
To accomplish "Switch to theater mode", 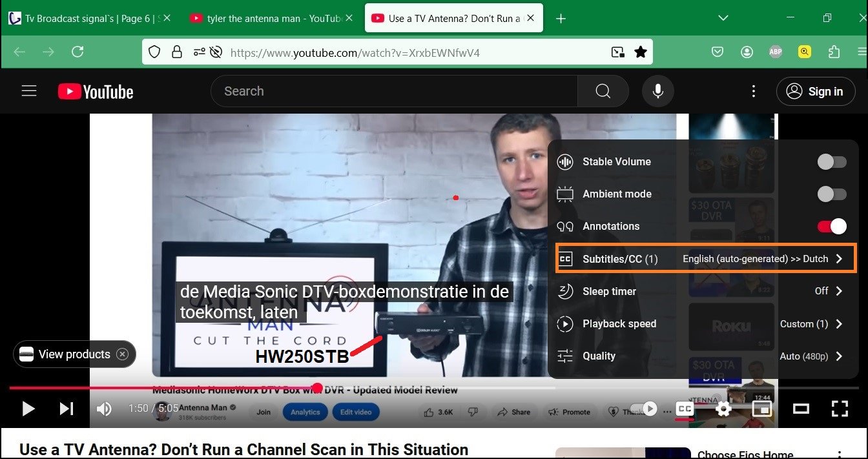I will coord(801,409).
